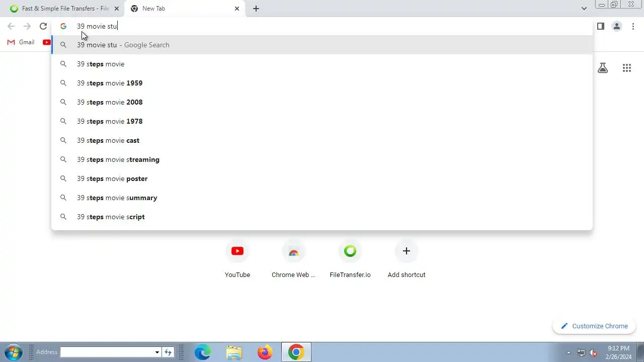
Task: Pick suggestion '39 steps movie poster'
Action: tap(322, 178)
